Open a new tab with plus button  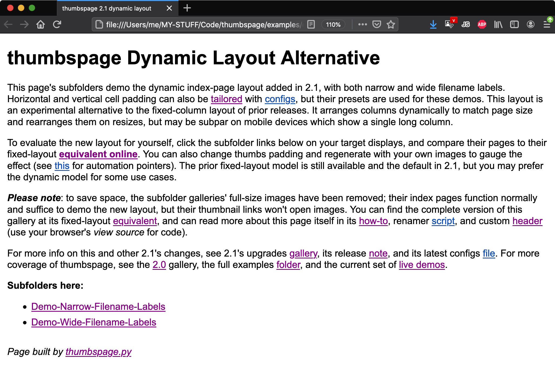click(x=187, y=8)
